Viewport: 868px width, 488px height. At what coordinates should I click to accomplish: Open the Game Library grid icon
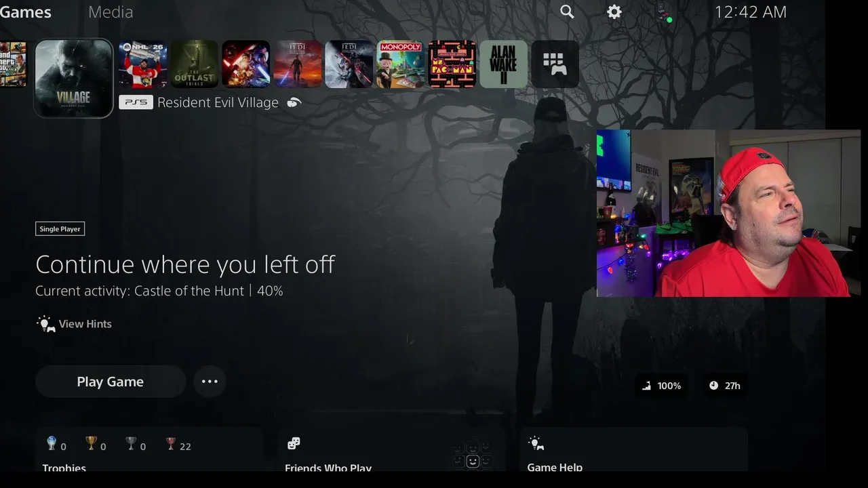(555, 64)
